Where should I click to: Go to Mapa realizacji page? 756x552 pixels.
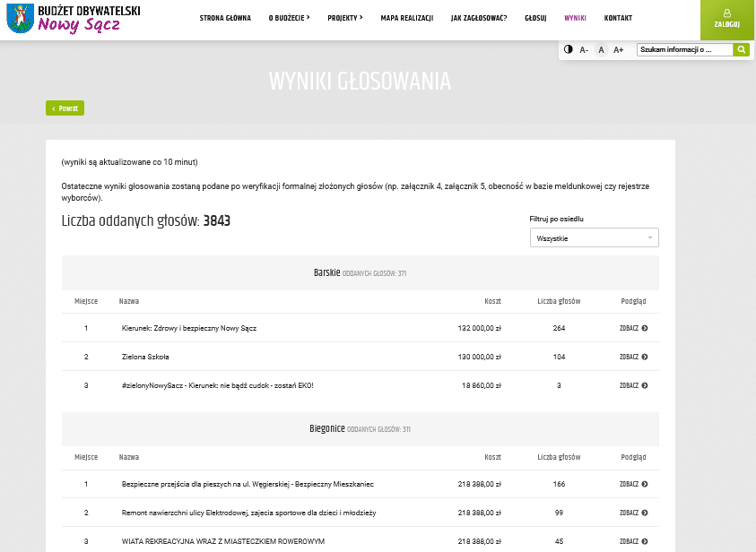406,18
